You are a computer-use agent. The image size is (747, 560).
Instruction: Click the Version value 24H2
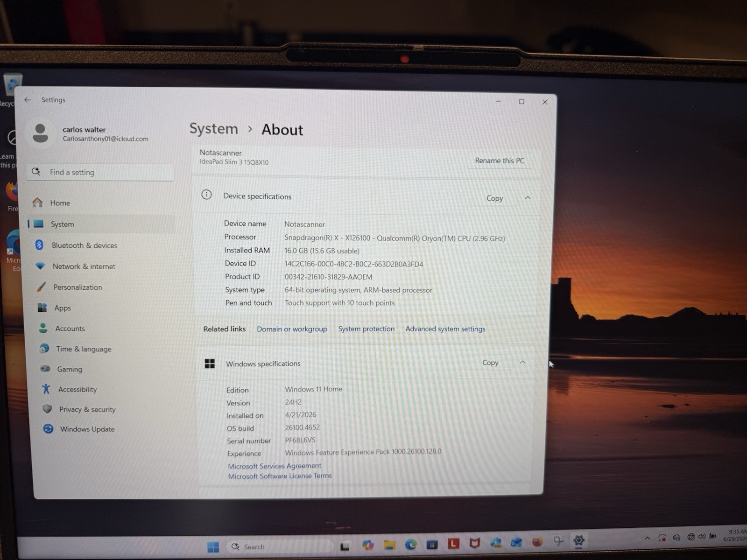click(293, 402)
